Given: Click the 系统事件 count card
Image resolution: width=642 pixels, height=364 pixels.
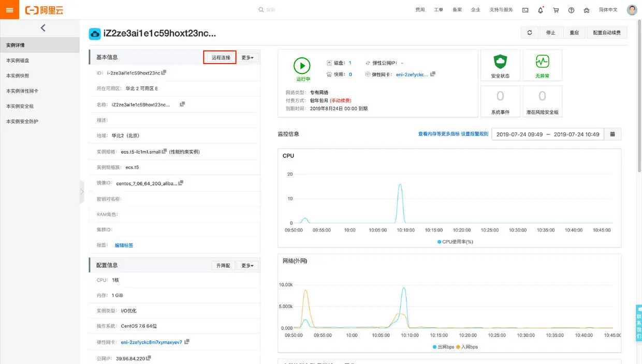Looking at the screenshot, I should [500, 102].
